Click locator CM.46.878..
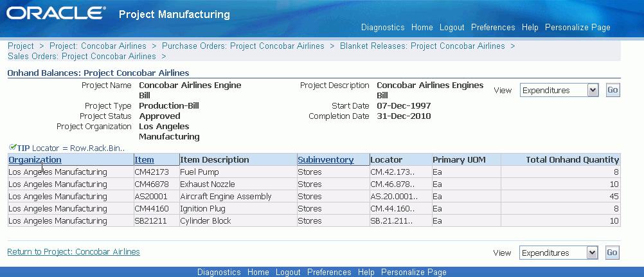This screenshot has height=277, width=644. (392, 184)
